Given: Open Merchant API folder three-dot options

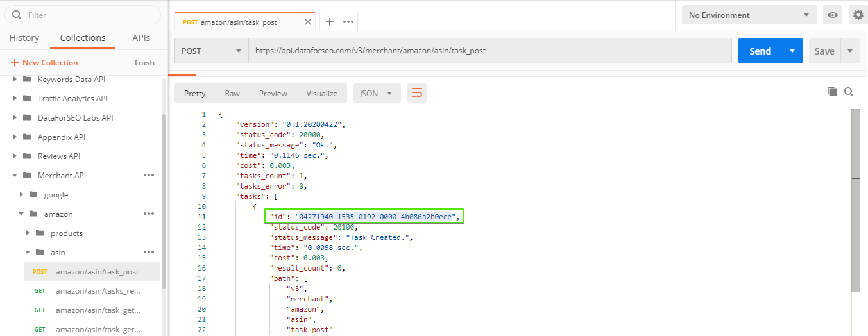Looking at the screenshot, I should (x=149, y=175).
